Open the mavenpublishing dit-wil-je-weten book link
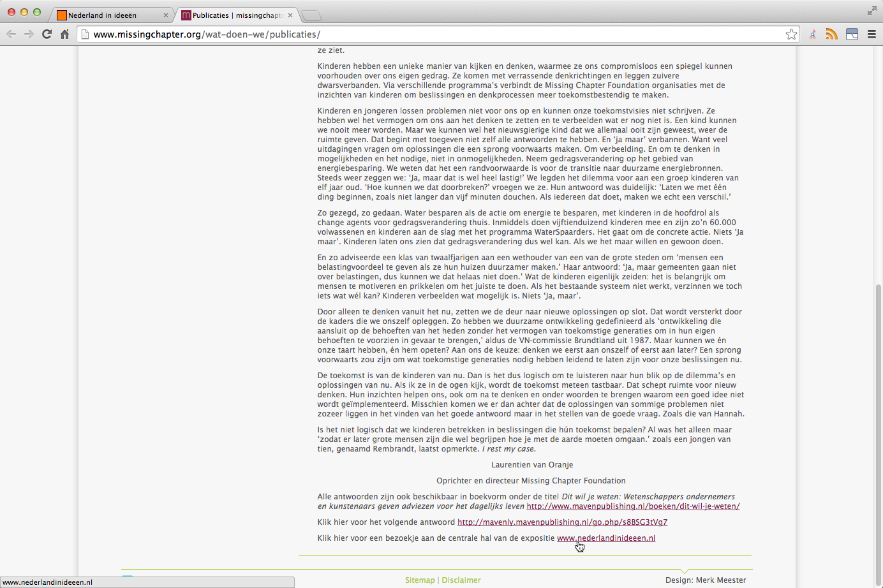This screenshot has height=588, width=883. [633, 506]
